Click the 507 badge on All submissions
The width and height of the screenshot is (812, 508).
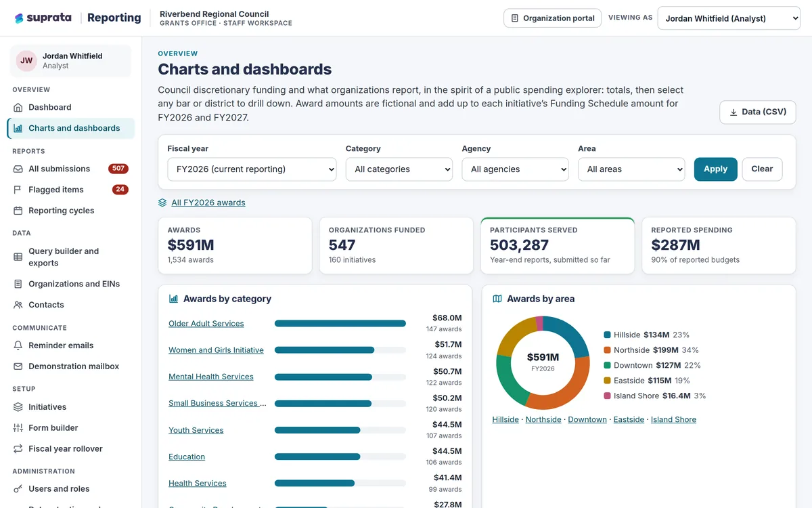point(118,169)
